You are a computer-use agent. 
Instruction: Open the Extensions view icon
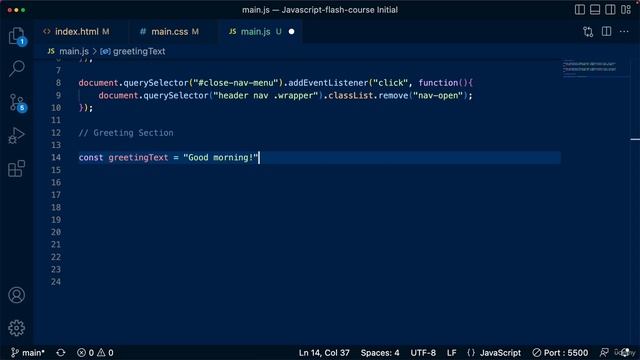pos(17,169)
